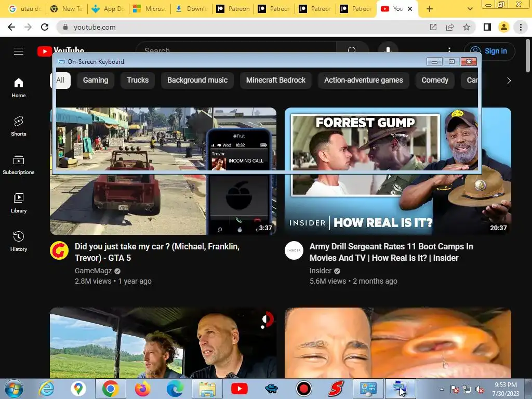This screenshot has width=532, height=399.
Task: Reload the youtube.com page
Action: pos(45,27)
